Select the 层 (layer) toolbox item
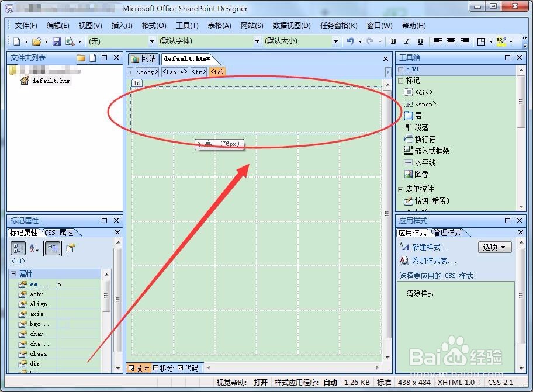The image size is (533, 392). click(413, 116)
